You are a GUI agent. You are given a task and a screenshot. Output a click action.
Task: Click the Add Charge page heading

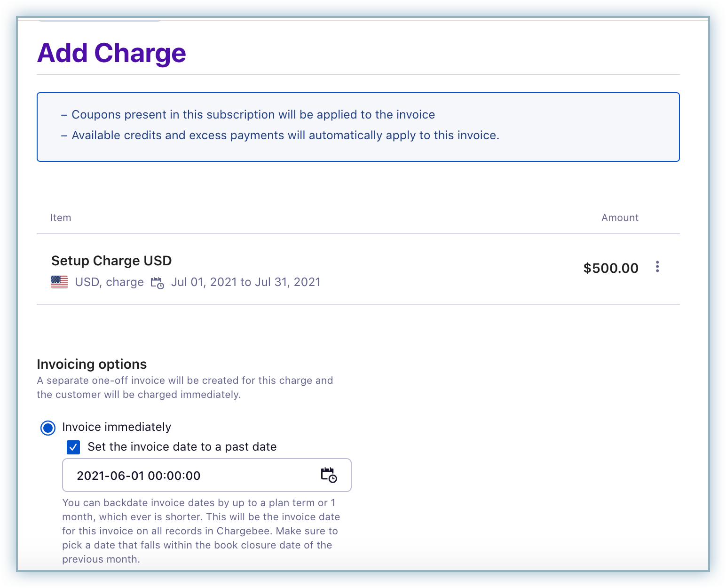tap(111, 53)
